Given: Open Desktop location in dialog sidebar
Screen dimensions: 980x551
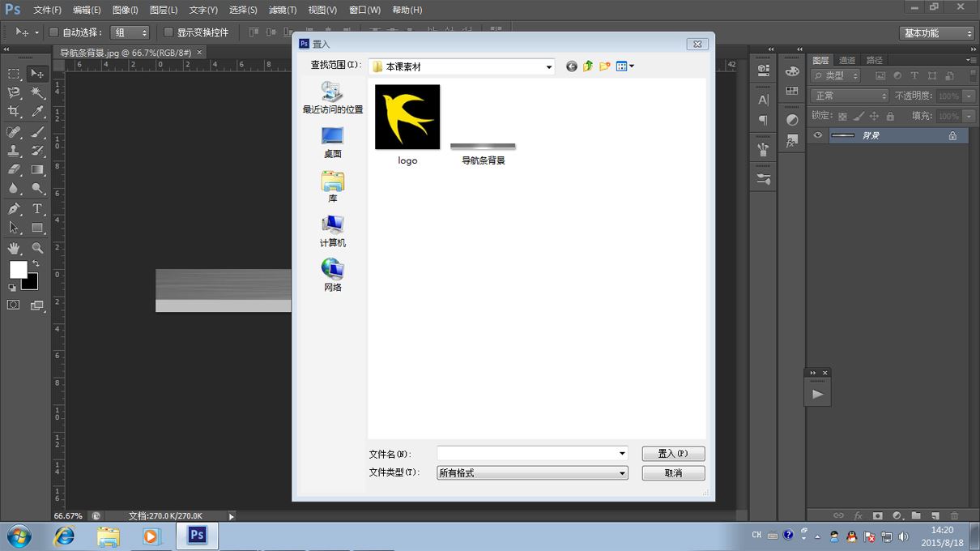Looking at the screenshot, I should [332, 142].
